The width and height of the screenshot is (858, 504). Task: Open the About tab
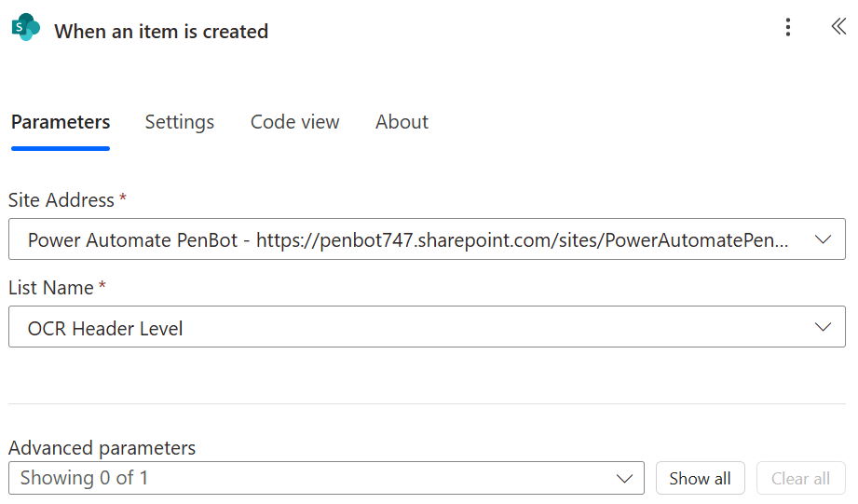point(402,122)
